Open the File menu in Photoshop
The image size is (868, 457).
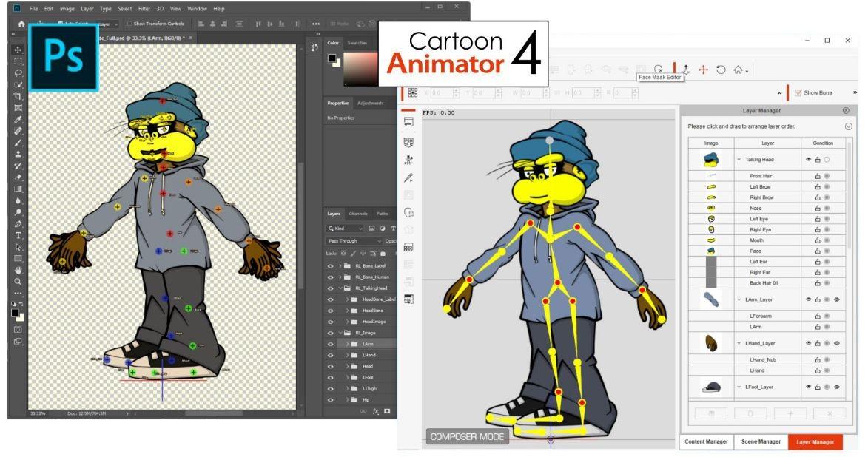(x=34, y=9)
